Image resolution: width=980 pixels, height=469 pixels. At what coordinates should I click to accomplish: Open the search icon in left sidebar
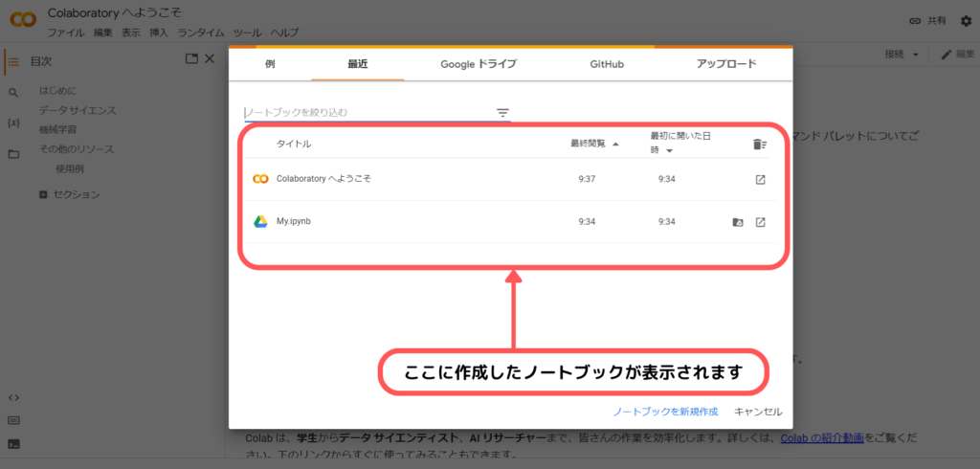tap(13, 93)
